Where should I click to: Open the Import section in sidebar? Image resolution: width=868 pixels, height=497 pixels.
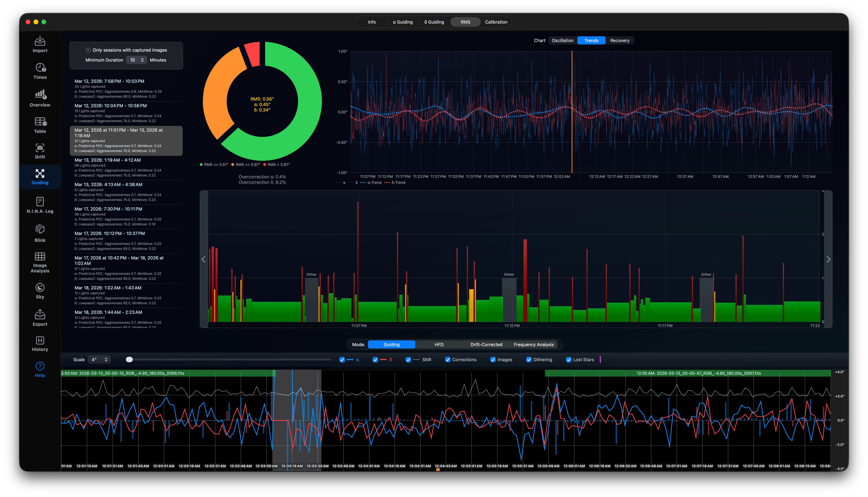pos(40,44)
